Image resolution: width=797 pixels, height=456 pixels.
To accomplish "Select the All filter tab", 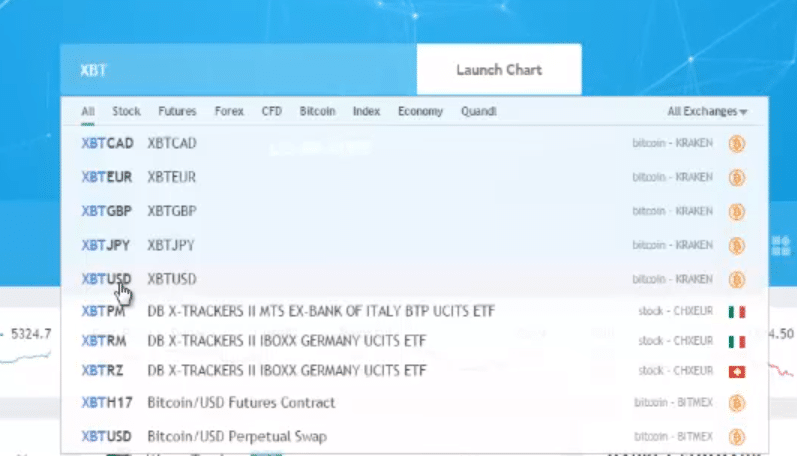I will tap(88, 111).
